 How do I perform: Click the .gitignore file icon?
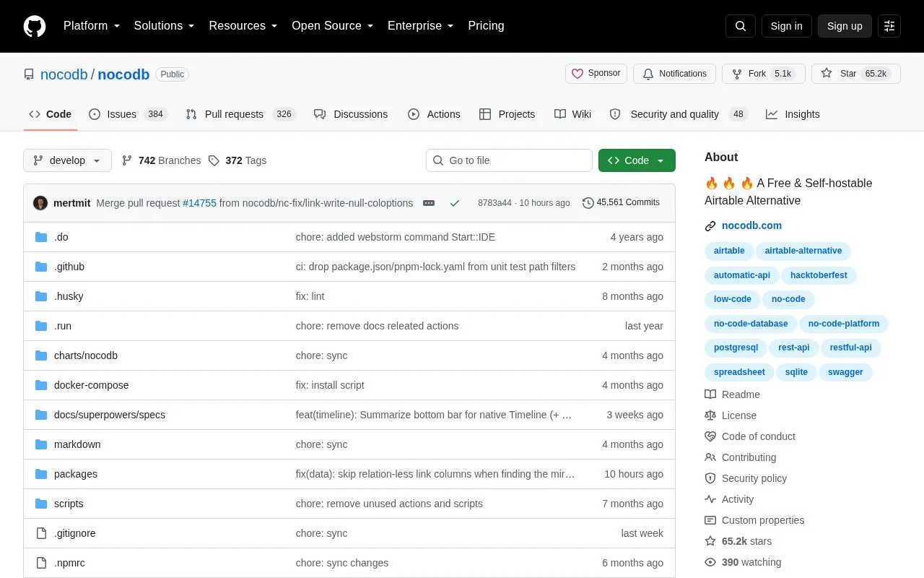(x=41, y=533)
